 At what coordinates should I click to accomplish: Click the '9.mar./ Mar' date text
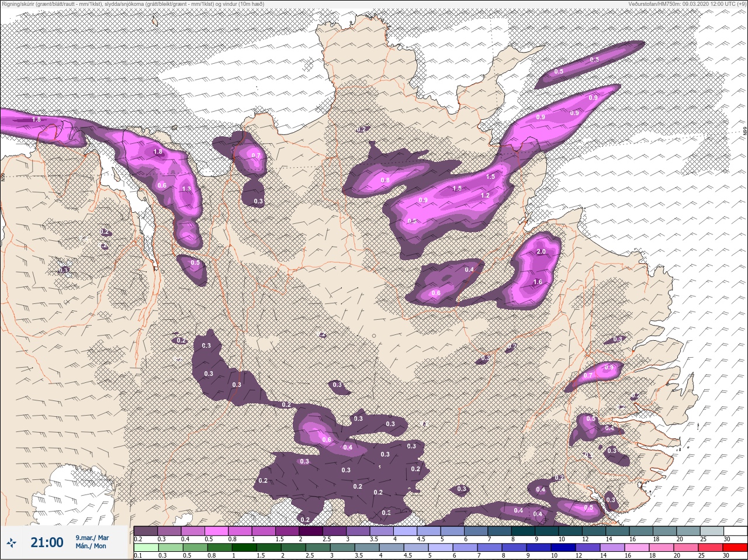(92, 538)
